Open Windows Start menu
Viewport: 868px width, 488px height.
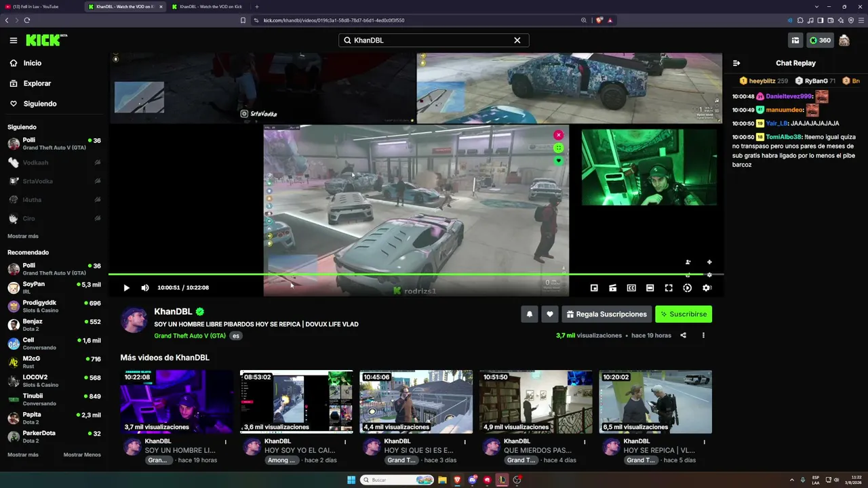click(x=351, y=480)
